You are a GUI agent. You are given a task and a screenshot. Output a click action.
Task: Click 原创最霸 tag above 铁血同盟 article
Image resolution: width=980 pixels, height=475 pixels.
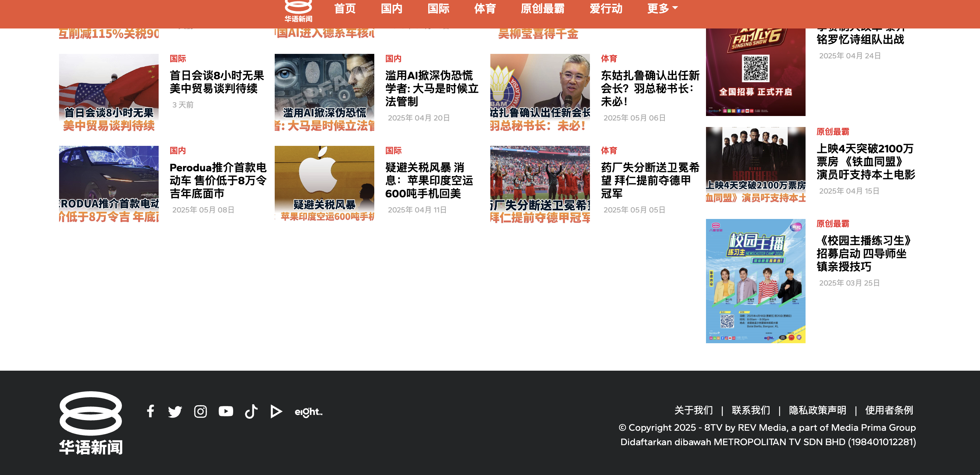[x=833, y=131]
